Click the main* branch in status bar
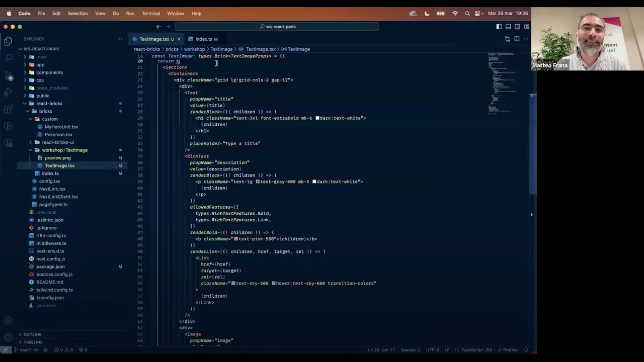This screenshot has height=362, width=644. click(x=22, y=350)
